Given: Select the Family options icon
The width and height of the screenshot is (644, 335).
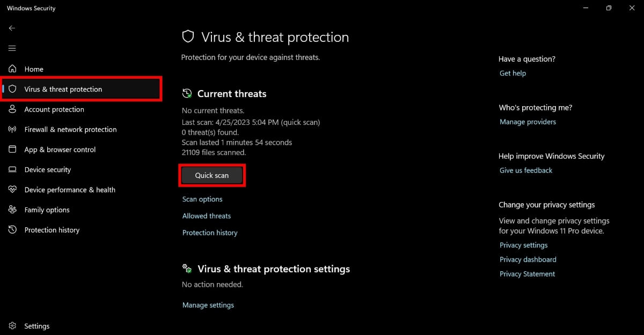Looking at the screenshot, I should click(x=12, y=210).
